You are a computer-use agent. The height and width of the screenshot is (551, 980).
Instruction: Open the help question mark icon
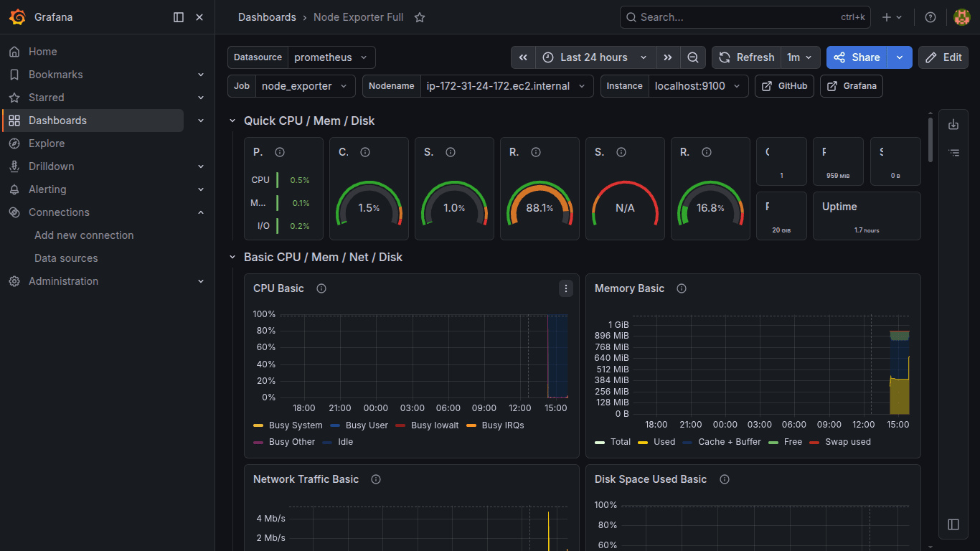930,17
